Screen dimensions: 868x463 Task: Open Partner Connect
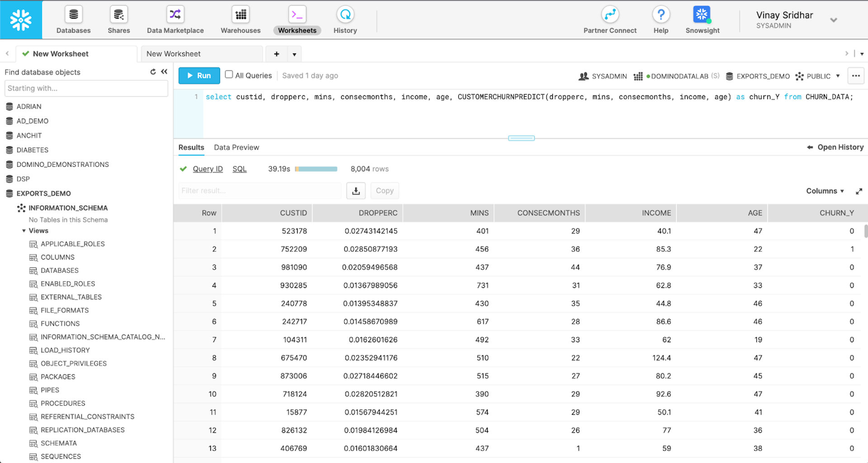point(610,20)
